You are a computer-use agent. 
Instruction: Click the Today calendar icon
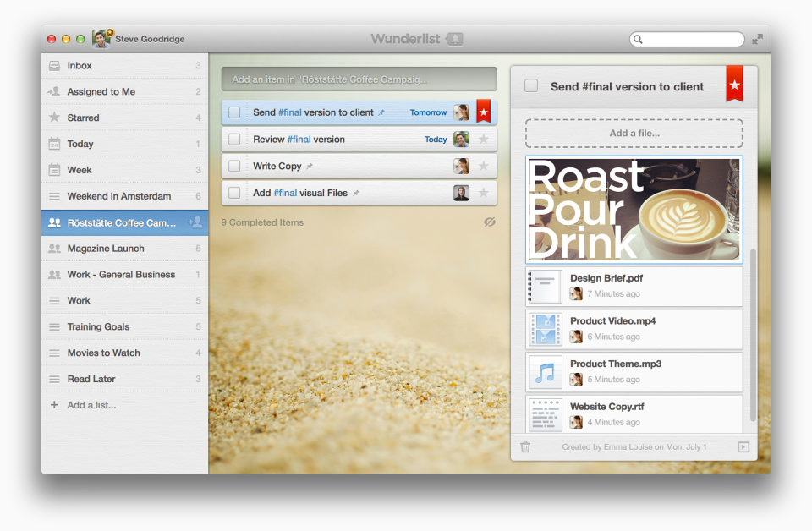[x=52, y=144]
